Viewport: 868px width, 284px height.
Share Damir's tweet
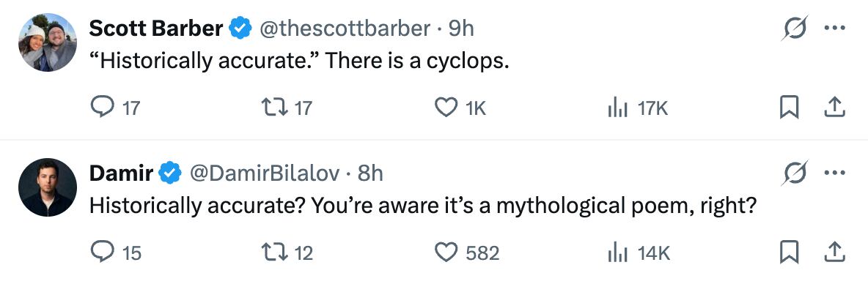click(834, 252)
